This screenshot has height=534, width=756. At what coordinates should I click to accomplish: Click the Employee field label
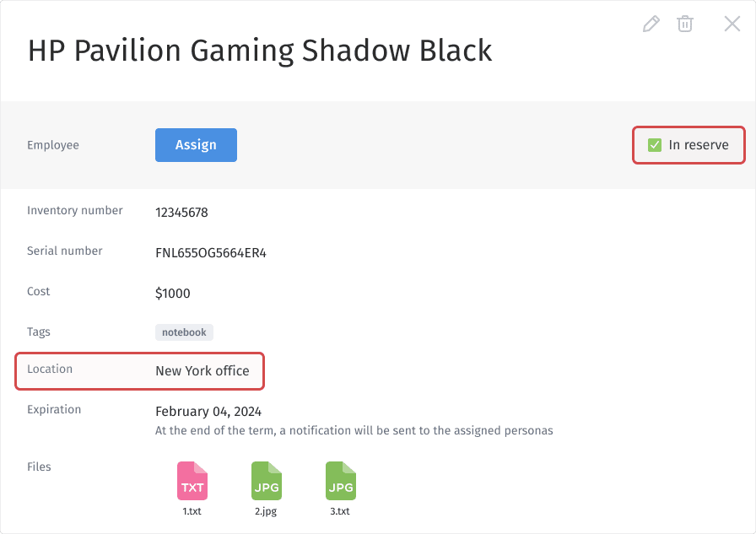coord(53,145)
